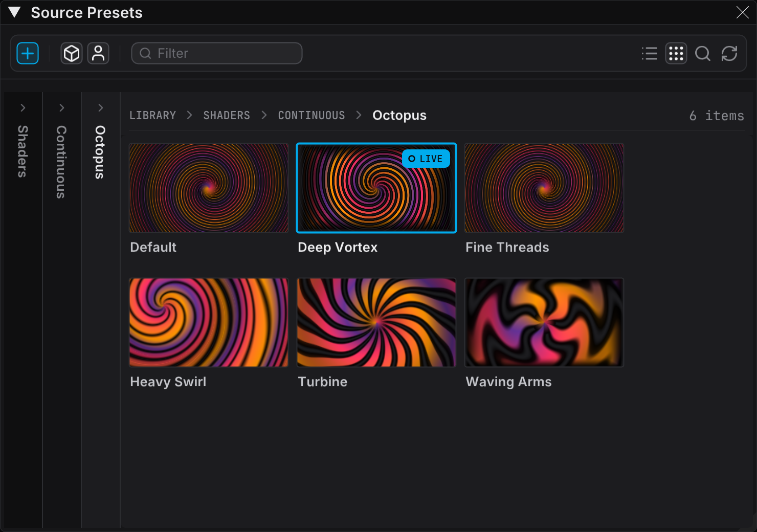757x532 pixels.
Task: Click the Octopus breadcrumb item
Action: pyautogui.click(x=399, y=116)
